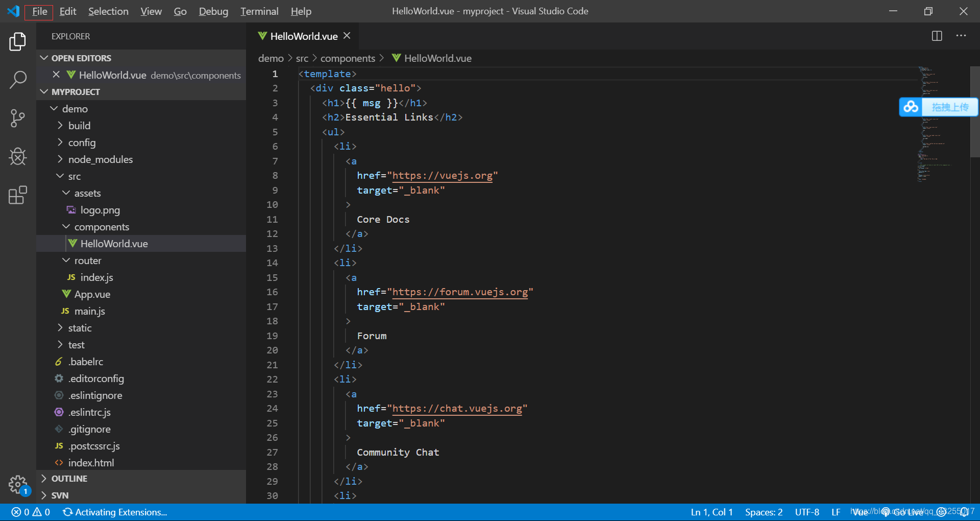Collapse the Open Editors section
Screen dimensions: 980x521
[x=141, y=58]
